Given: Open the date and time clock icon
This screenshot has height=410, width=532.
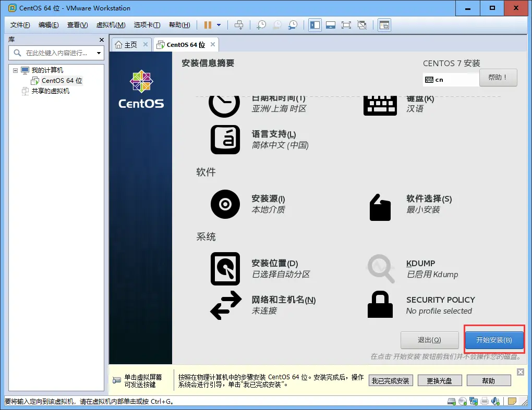Looking at the screenshot, I should pos(224,106).
